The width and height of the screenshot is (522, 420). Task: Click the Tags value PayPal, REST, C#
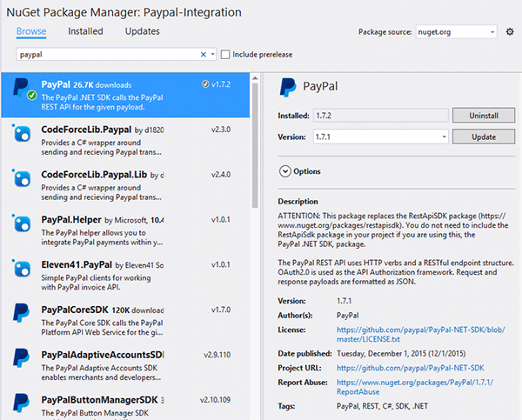coord(382,406)
